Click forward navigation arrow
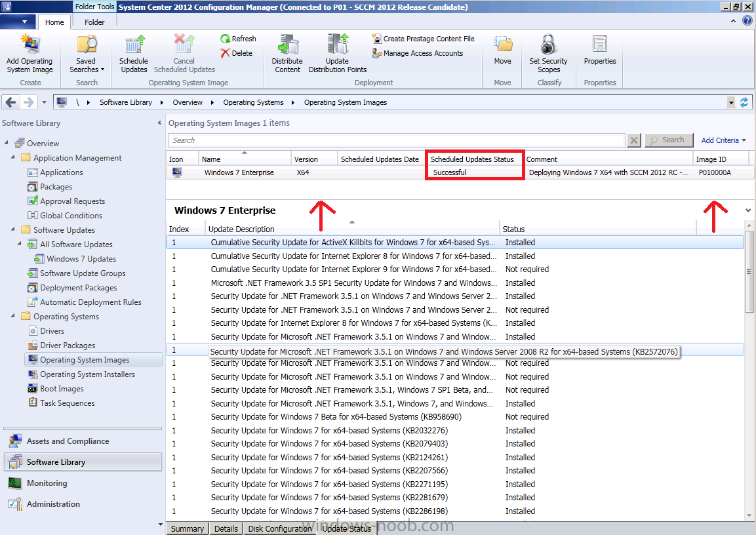The height and width of the screenshot is (535, 756). (x=29, y=102)
